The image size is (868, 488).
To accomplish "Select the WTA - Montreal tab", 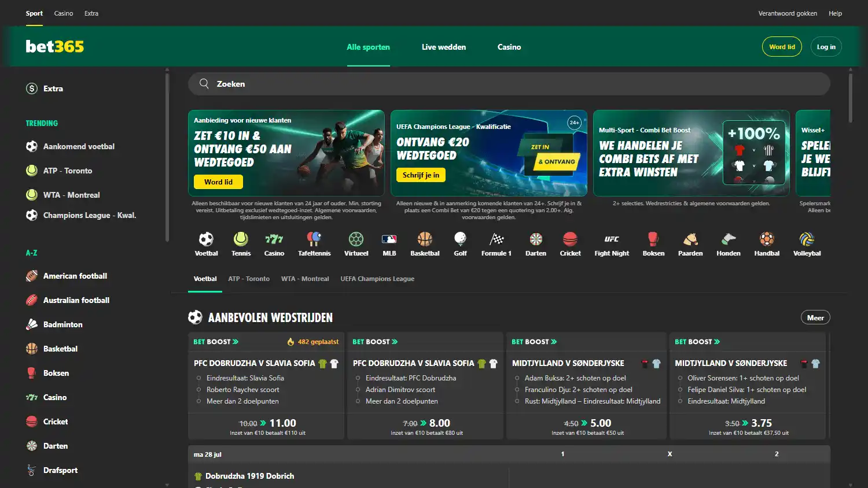I will [305, 279].
